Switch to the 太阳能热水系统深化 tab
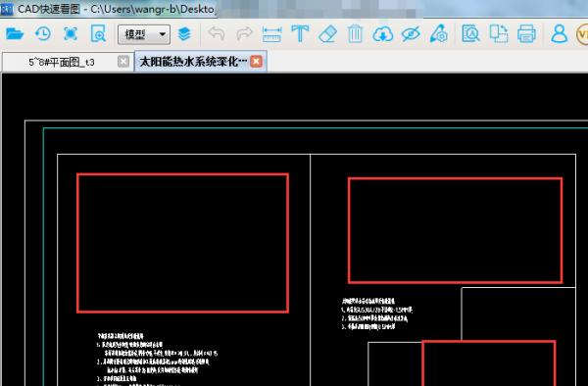Screen dimensions: 588x386 201,61
